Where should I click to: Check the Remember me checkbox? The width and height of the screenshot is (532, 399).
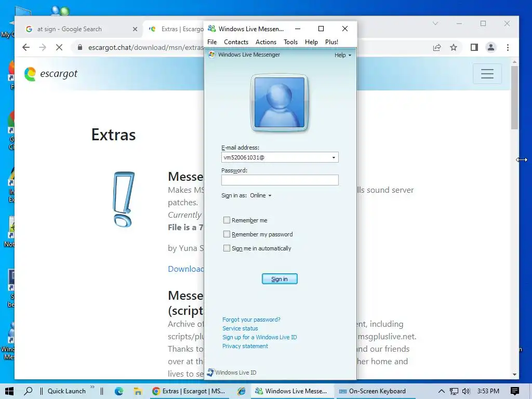coord(227,220)
